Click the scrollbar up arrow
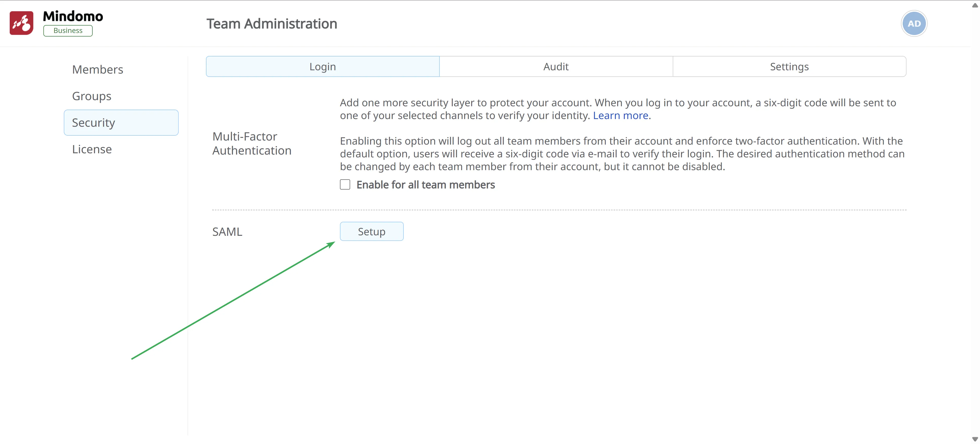Image resolution: width=980 pixels, height=444 pixels. (975, 5)
